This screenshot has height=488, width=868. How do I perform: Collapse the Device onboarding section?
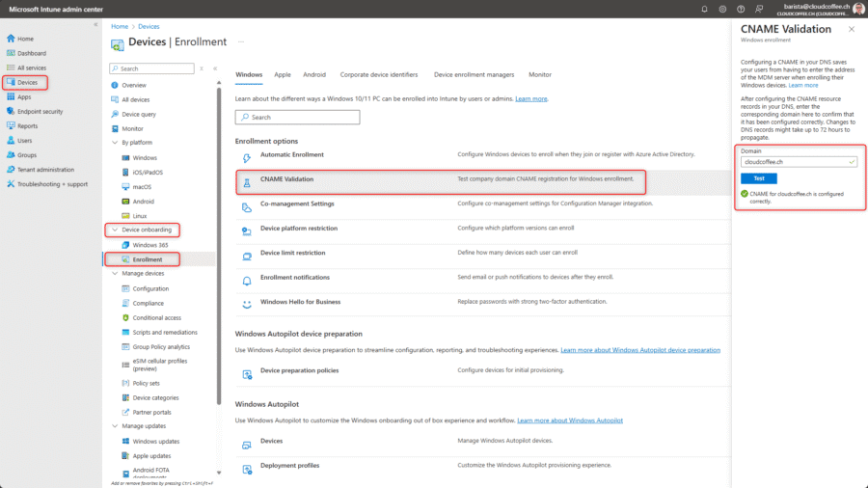point(115,230)
